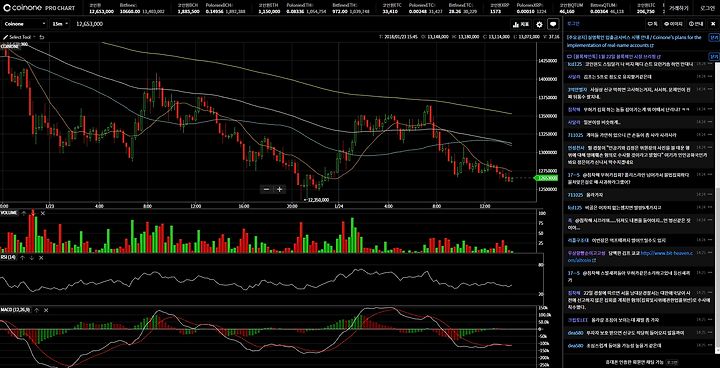Click the 1/24 date label on time axis

(x=339, y=206)
